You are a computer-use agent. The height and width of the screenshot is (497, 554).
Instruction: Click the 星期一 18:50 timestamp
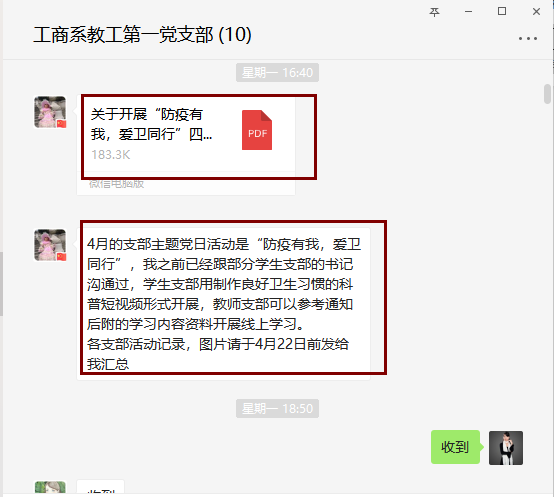click(277, 409)
